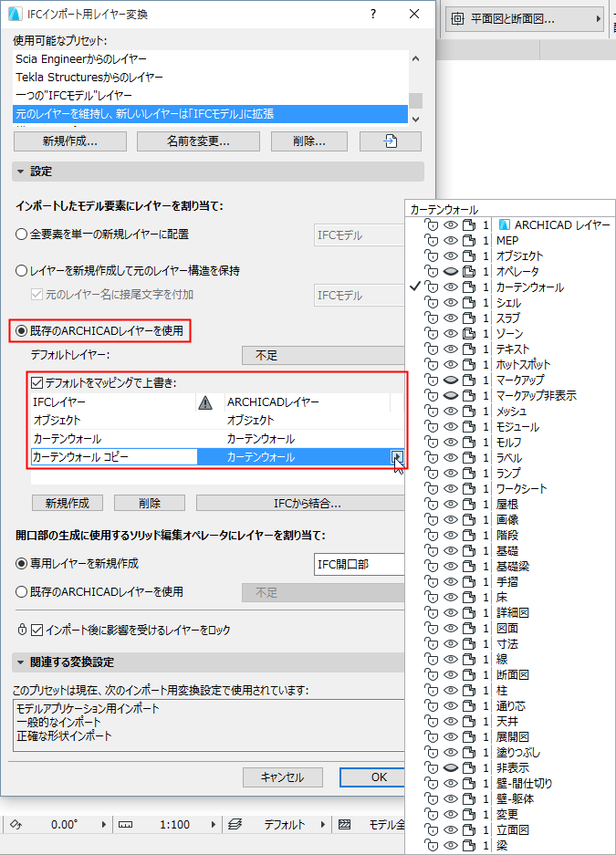Image resolution: width=616 pixels, height=855 pixels.
Task: Click the lock icon for 柱 layer
Action: click(x=431, y=691)
